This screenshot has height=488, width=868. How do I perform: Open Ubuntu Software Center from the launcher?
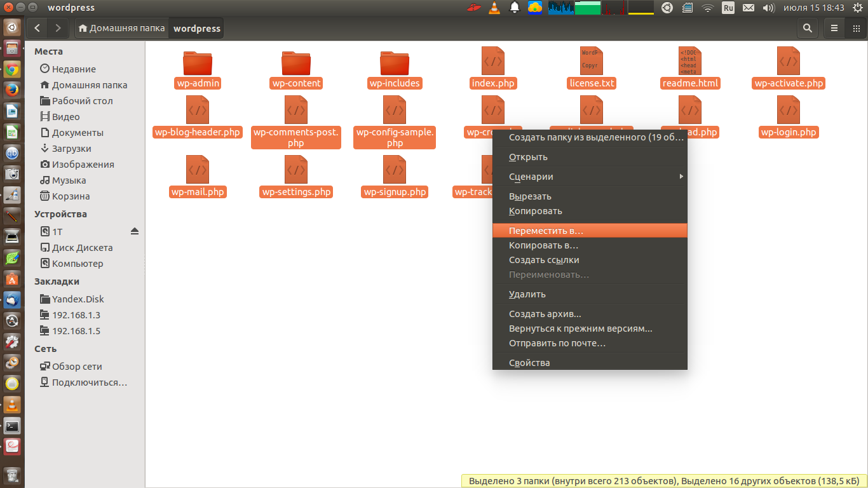(12, 279)
